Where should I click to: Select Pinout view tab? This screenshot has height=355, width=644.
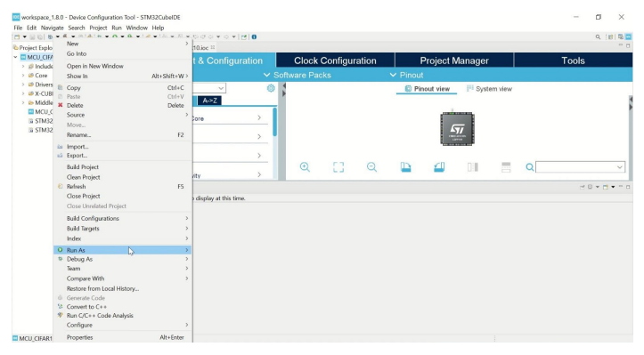click(427, 89)
